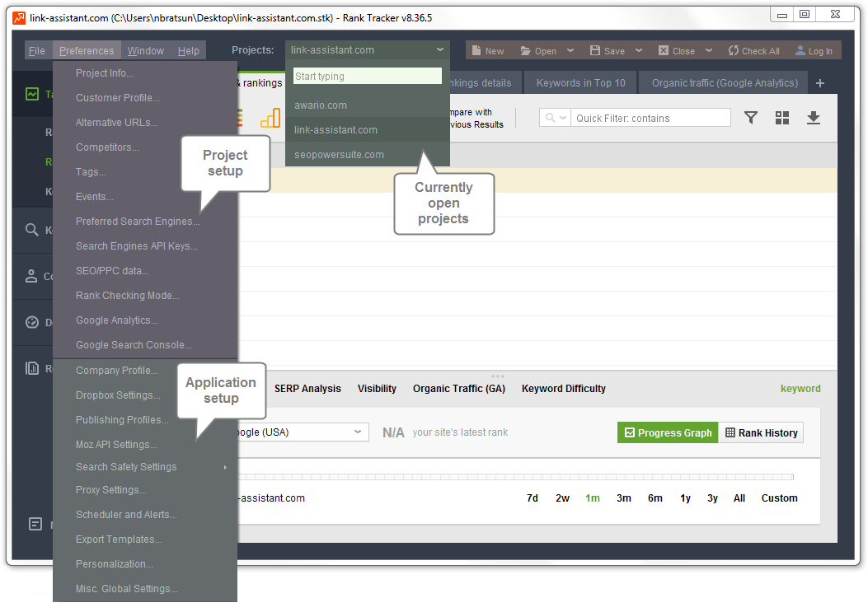Open the Quick Filter search type dropdown
Image resolution: width=868 pixels, height=612 pixels.
556,117
